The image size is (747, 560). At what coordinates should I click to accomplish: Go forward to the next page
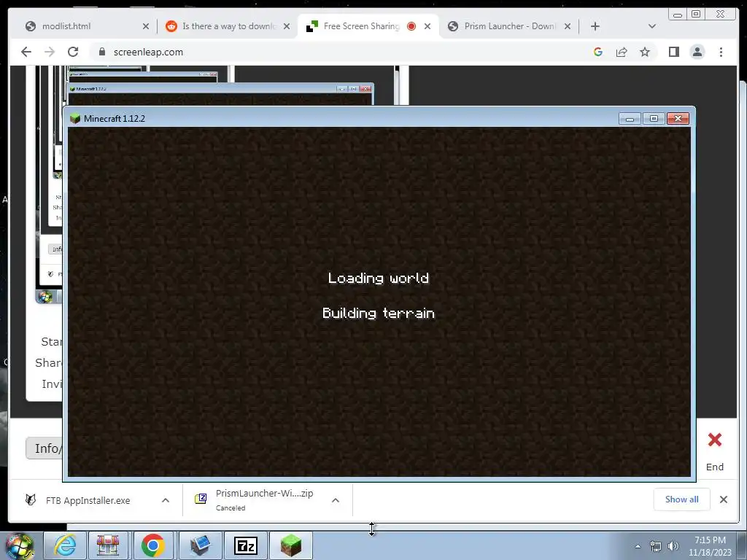tap(50, 52)
